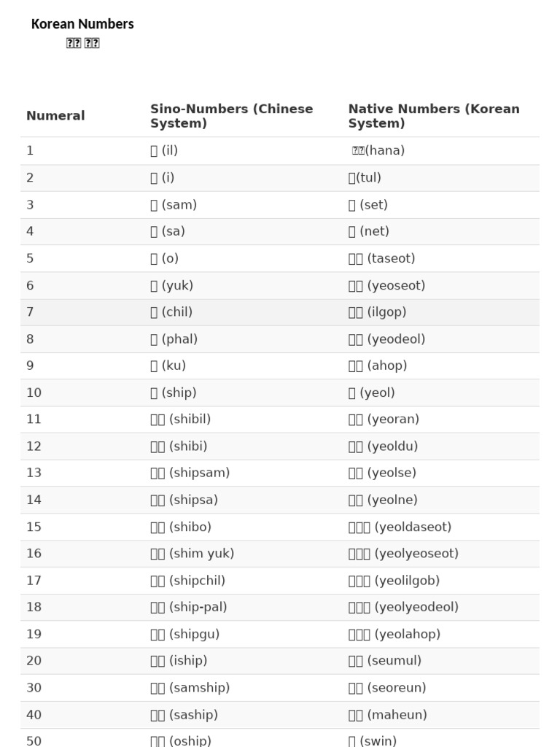The height and width of the screenshot is (747, 560).
Task: Click the "(taseot)" native number cell
Action: click(x=381, y=258)
